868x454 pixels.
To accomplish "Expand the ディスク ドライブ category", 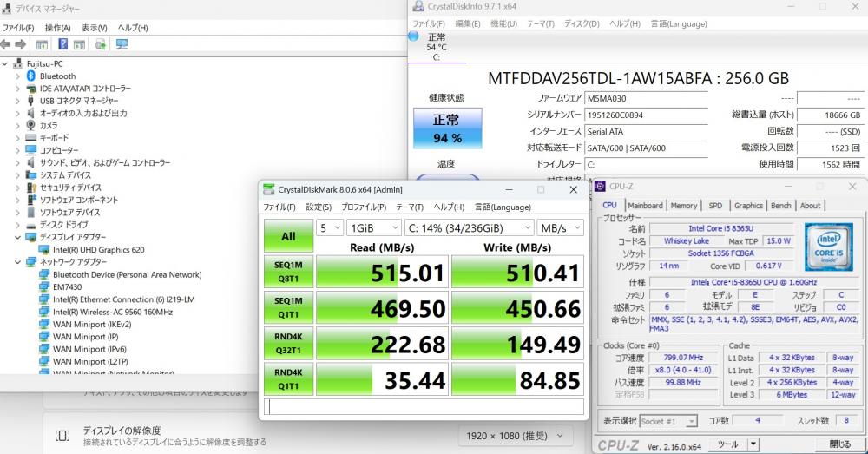I will coord(17,225).
